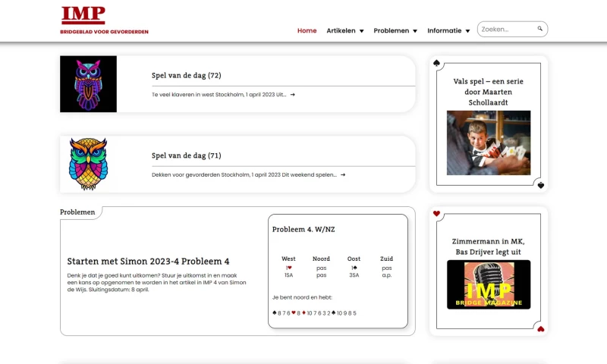
Task: Open the Vals spel series photo
Action: [x=488, y=143]
